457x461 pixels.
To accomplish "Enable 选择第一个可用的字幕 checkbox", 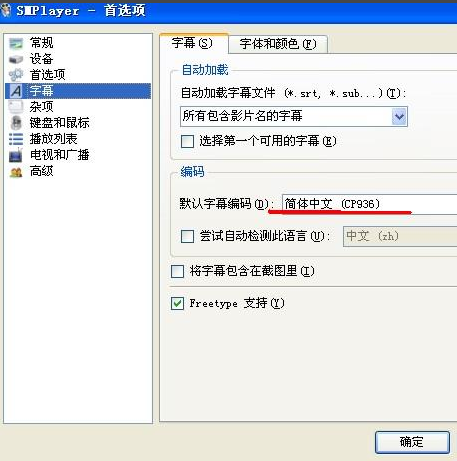I will pyautogui.click(x=187, y=141).
